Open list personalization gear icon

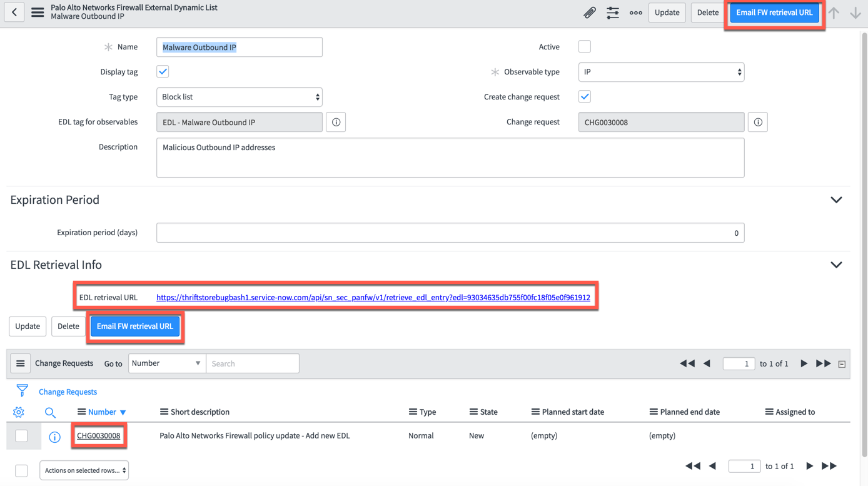pos(19,412)
